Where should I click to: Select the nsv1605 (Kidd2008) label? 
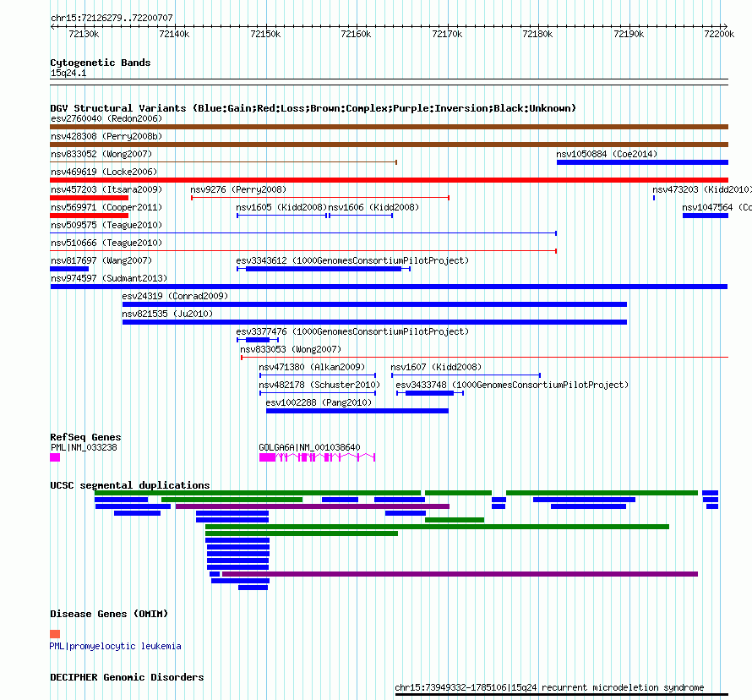(x=281, y=207)
